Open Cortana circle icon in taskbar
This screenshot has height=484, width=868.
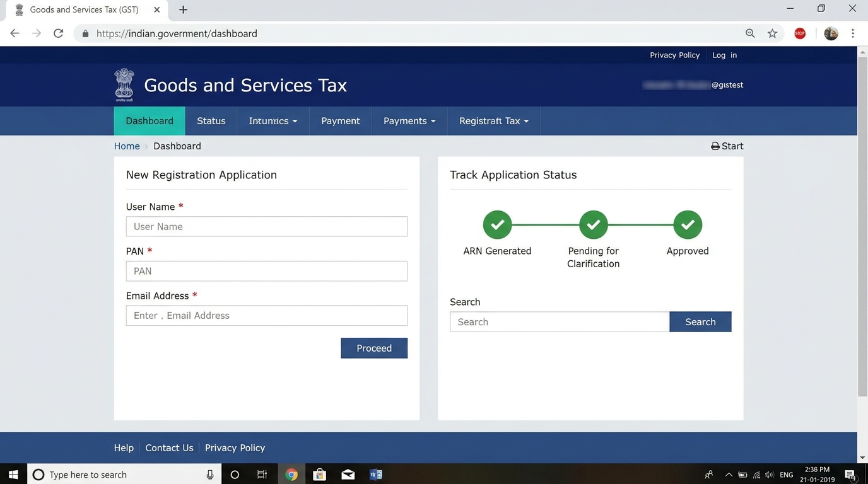tap(235, 475)
